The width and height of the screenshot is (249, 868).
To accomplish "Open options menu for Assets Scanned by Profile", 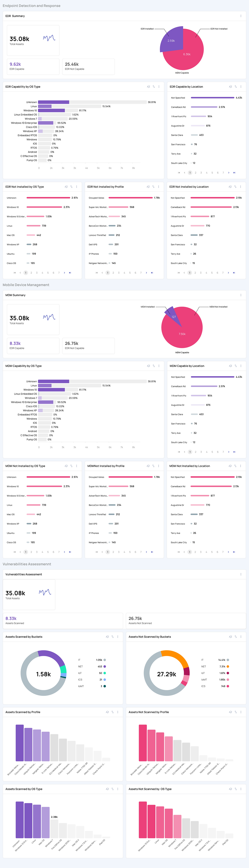I will (118, 712).
